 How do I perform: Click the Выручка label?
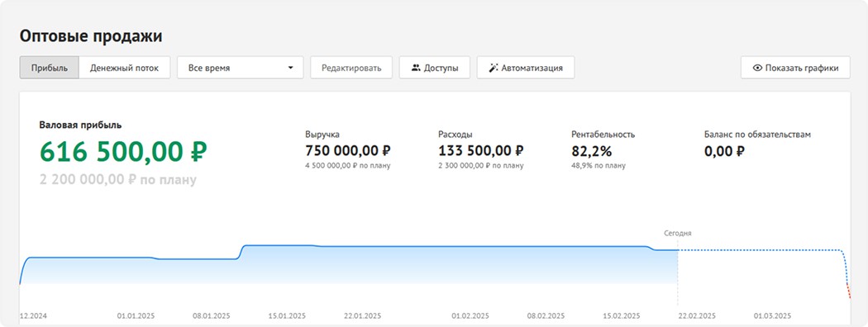322,135
